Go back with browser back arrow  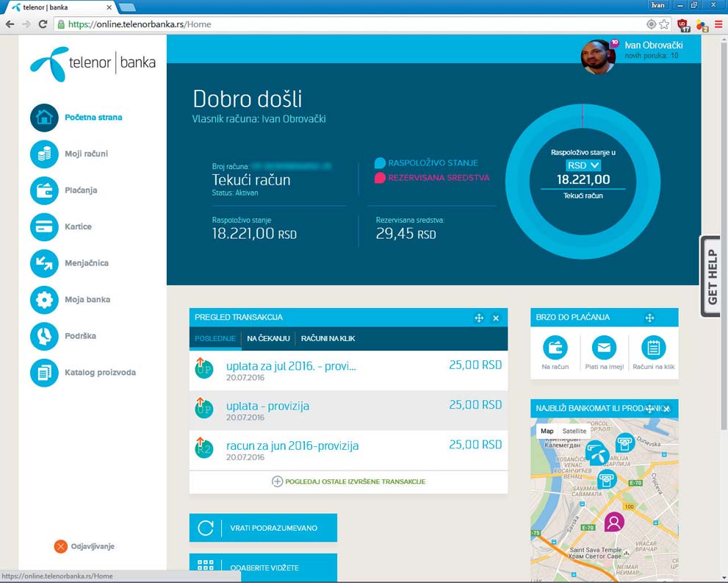pos(10,24)
